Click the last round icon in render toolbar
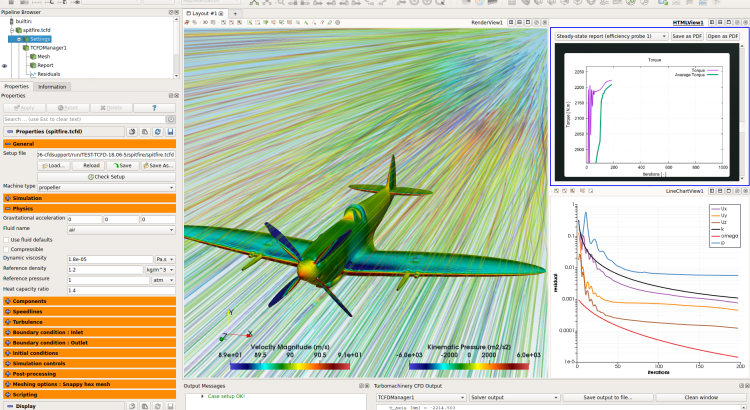Image resolution: width=750 pixels, height=410 pixels. tap(338, 22)
